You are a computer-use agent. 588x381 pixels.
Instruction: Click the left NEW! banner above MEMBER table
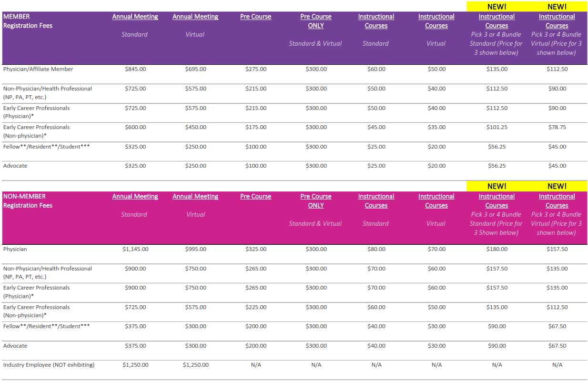497,6
